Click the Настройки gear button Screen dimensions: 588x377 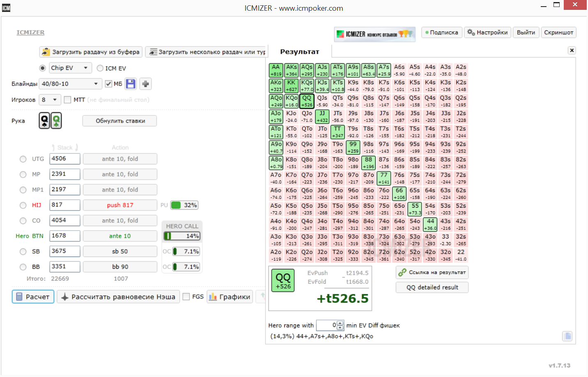487,32
